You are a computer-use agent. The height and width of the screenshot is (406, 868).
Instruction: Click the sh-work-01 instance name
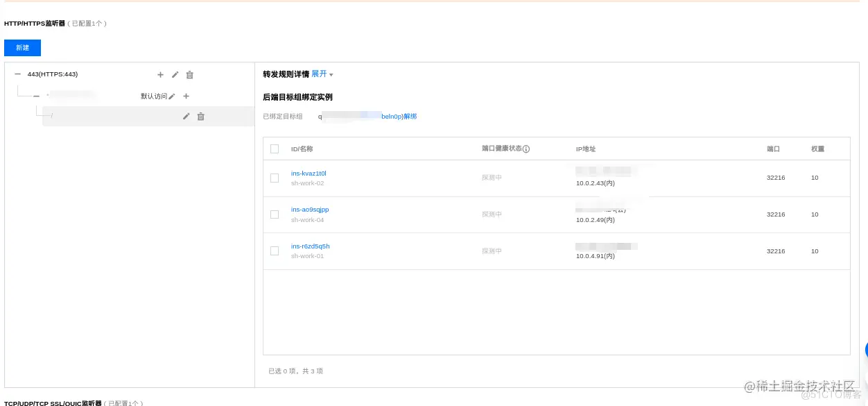pyautogui.click(x=307, y=256)
